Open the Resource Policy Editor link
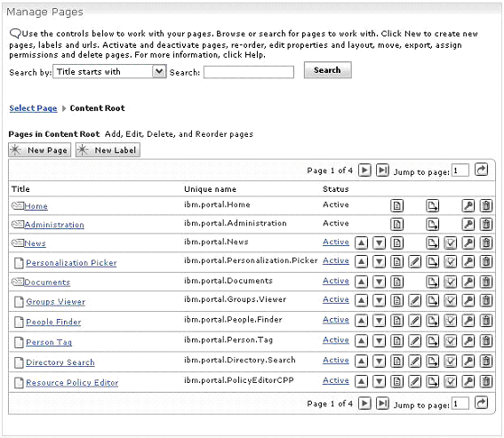 click(x=72, y=383)
